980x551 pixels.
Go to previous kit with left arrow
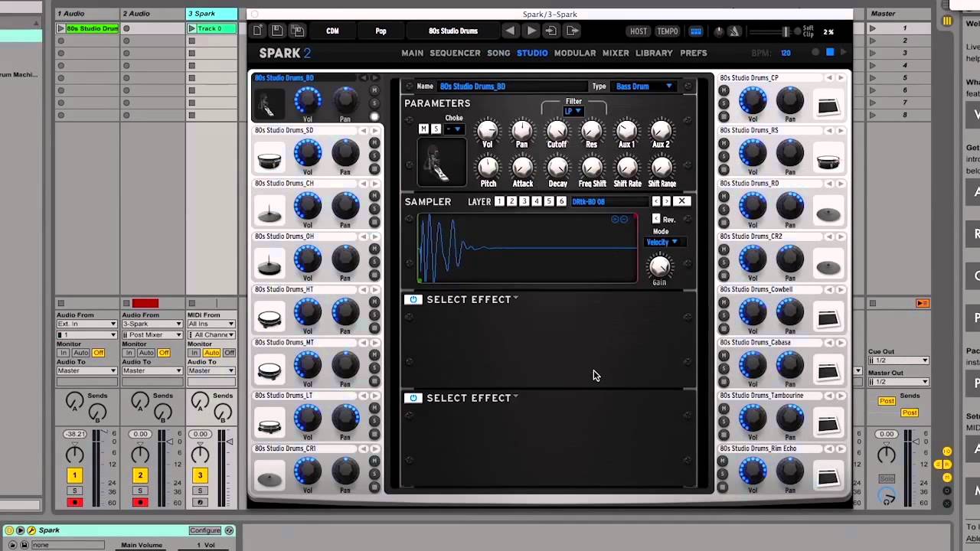click(x=510, y=31)
